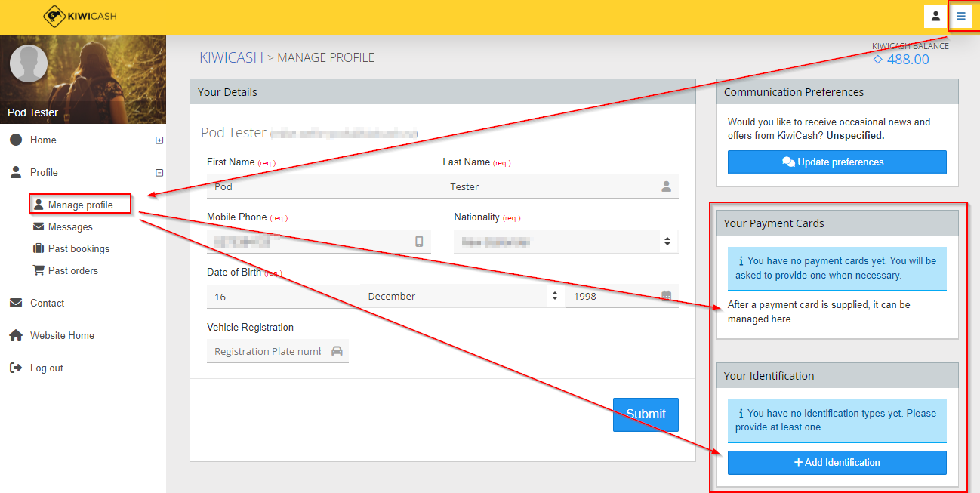Open Past orders in the sidebar
This screenshot has width=980, height=493.
(x=73, y=270)
